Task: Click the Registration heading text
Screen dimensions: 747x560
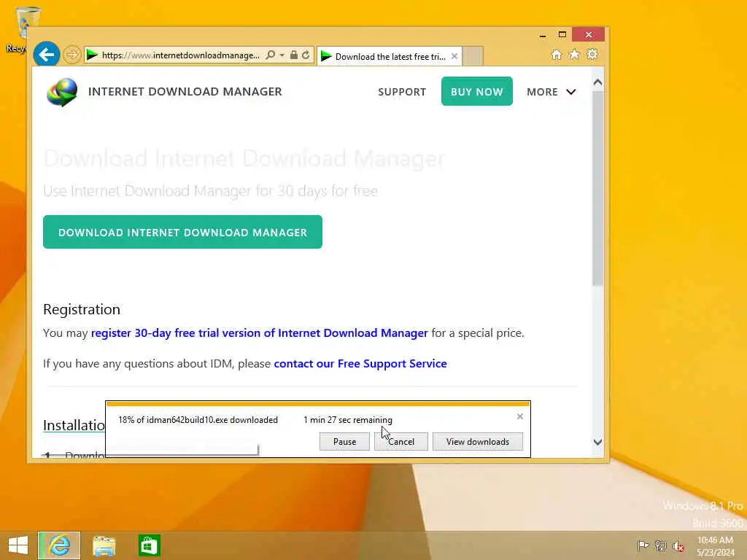Action: (82, 309)
